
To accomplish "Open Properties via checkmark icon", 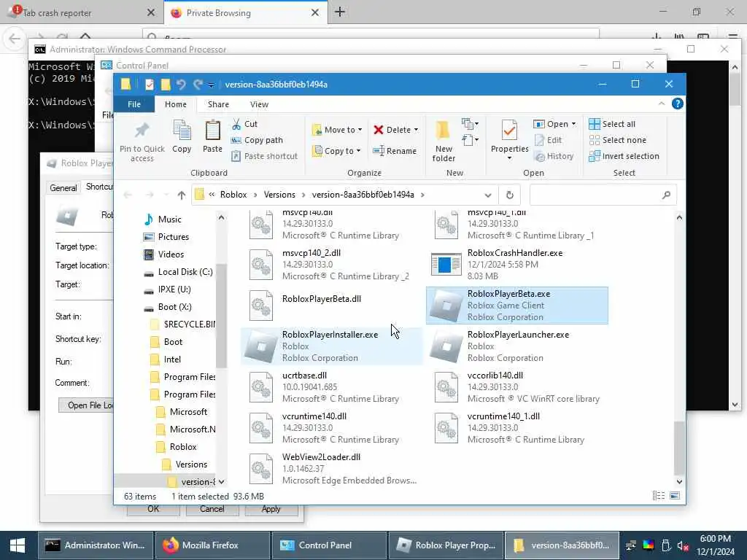I will (509, 131).
